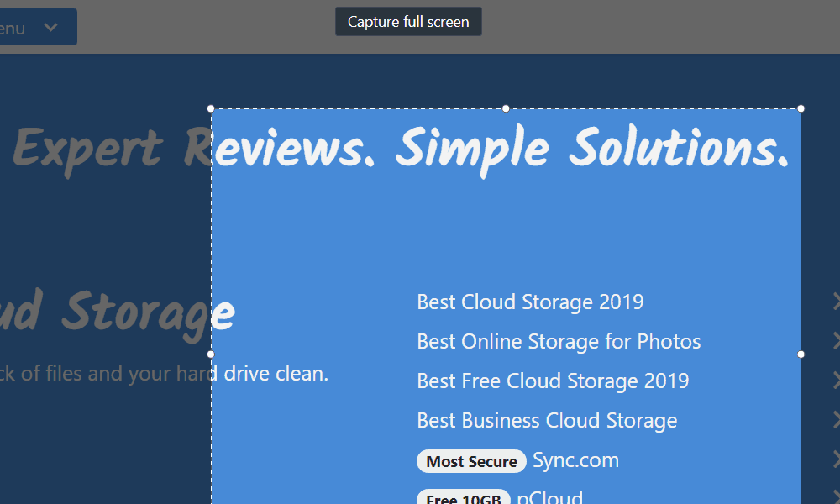Open the Best Cloud Storage 2019 page
Viewport: 840px width, 504px height.
click(530, 302)
